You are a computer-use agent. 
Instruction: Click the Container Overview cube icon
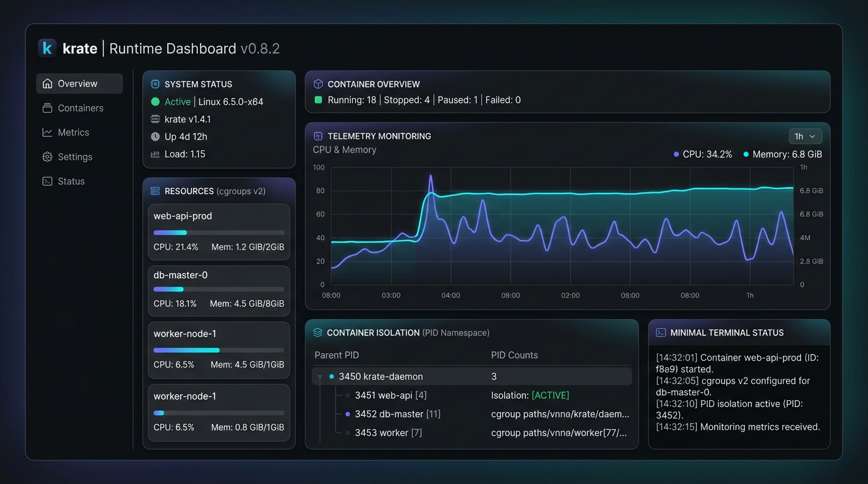click(319, 84)
